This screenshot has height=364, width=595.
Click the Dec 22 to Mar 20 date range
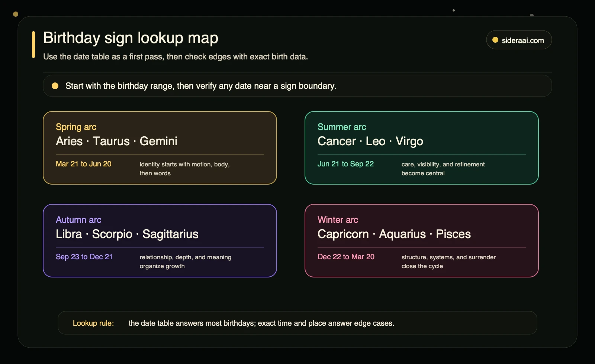(x=346, y=257)
